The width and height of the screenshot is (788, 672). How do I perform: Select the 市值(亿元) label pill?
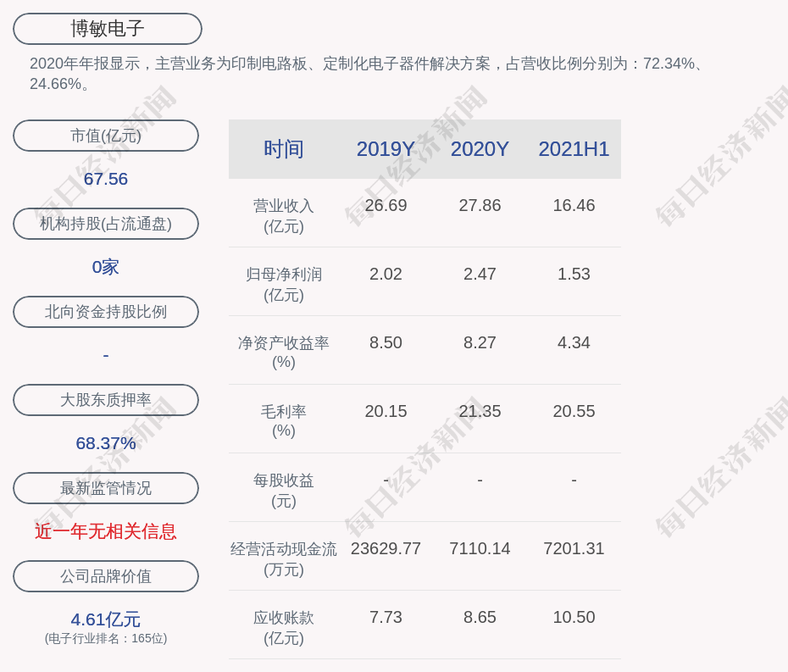(x=106, y=136)
